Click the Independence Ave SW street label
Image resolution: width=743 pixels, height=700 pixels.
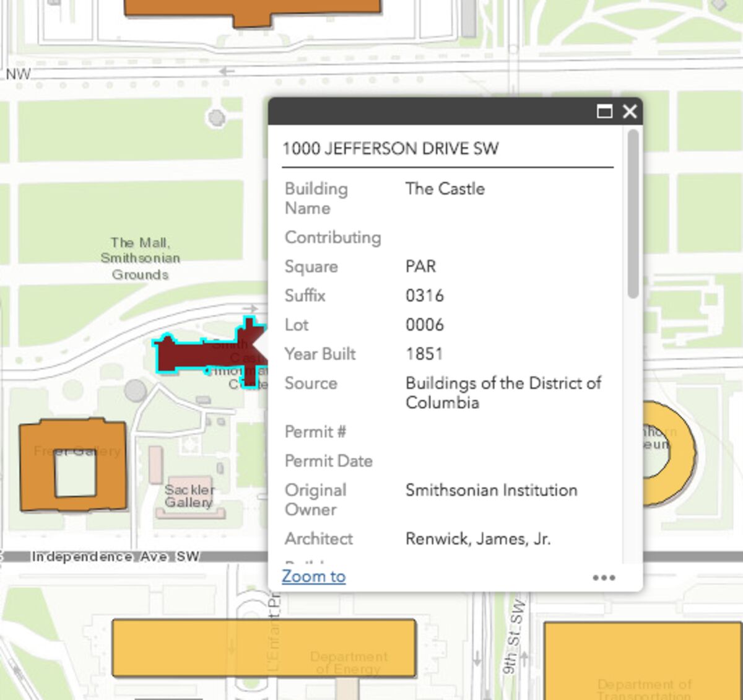click(x=116, y=556)
